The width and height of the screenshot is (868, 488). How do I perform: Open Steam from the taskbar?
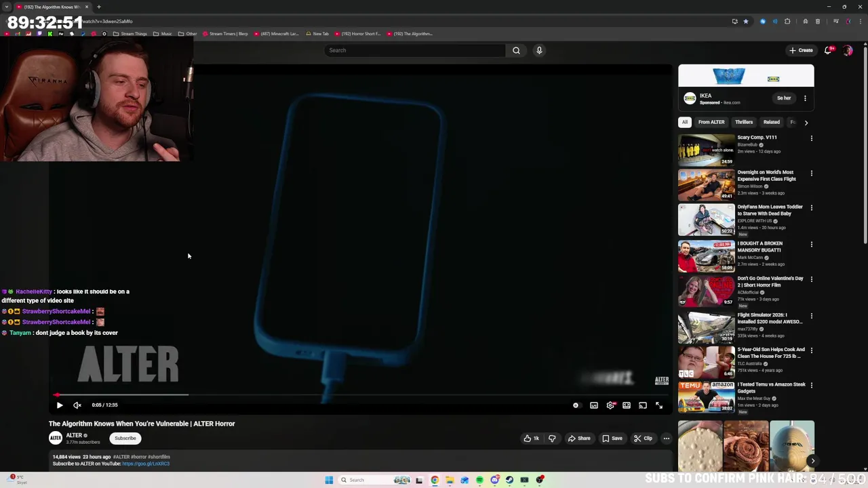click(x=509, y=480)
